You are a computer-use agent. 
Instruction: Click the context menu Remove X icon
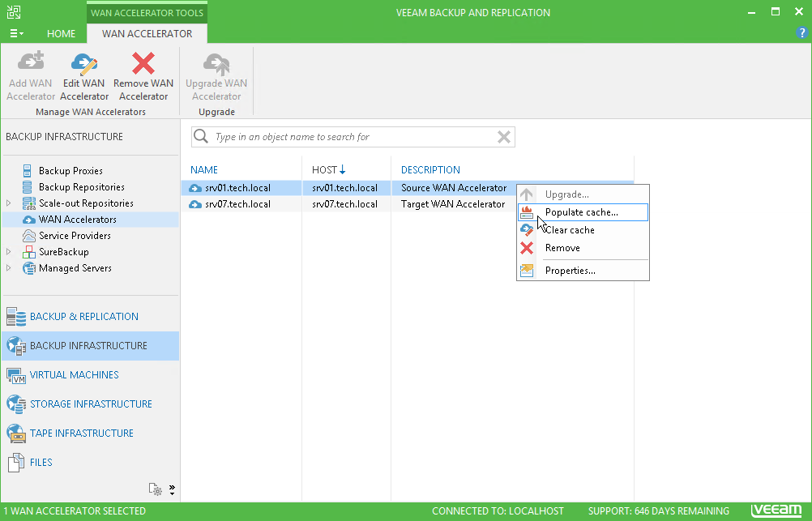pos(527,248)
